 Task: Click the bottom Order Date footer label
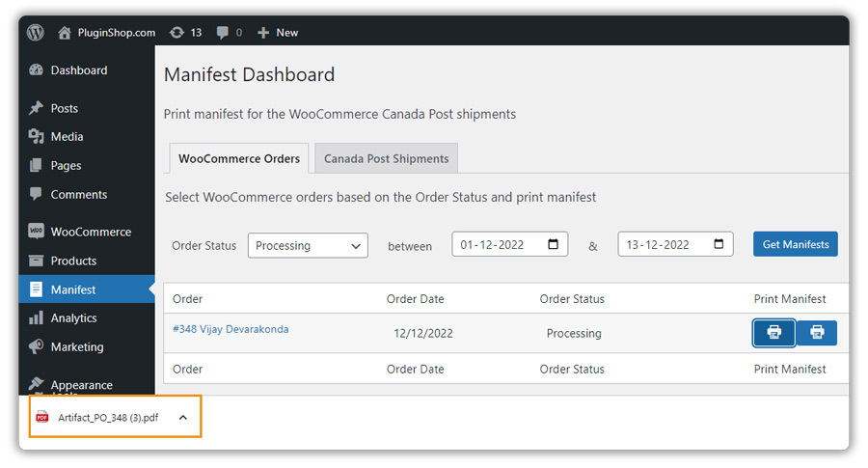(x=415, y=370)
